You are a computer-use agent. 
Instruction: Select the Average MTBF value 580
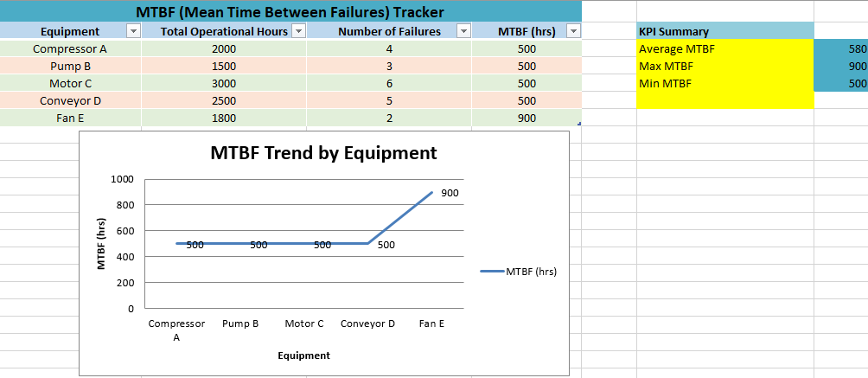[x=840, y=48]
